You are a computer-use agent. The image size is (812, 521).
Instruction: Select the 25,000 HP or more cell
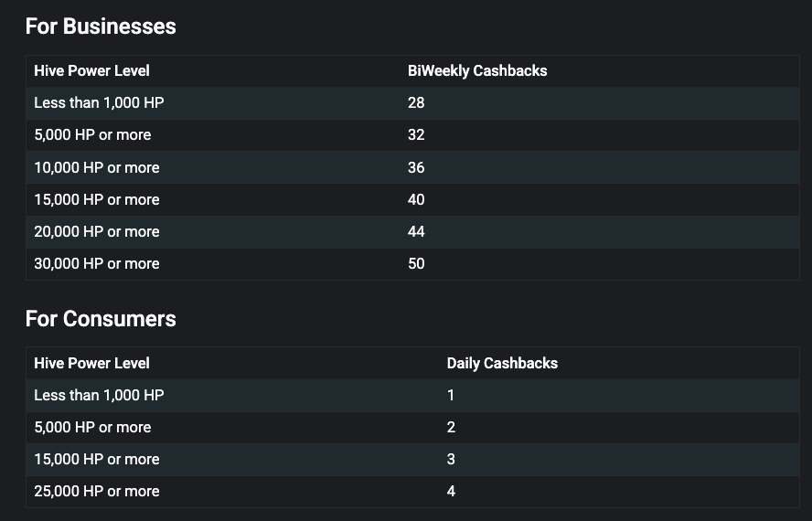point(96,491)
